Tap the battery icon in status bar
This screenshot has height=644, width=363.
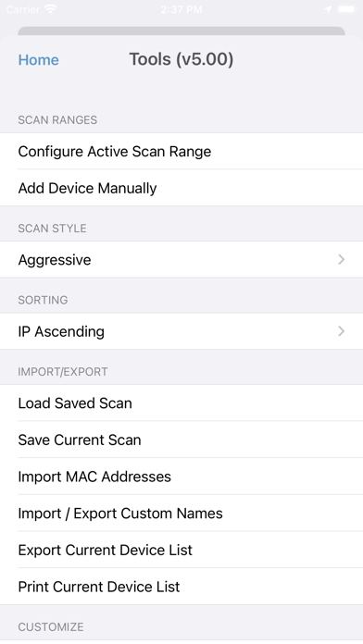[346, 9]
